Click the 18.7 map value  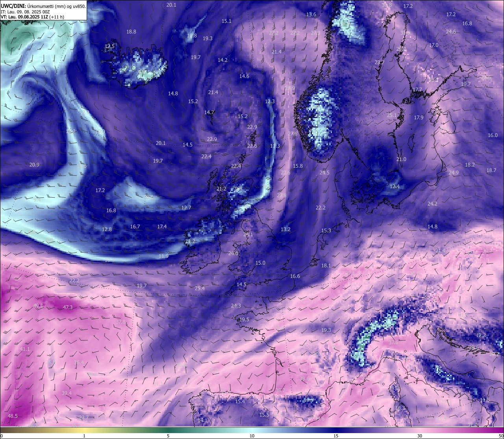point(491,170)
